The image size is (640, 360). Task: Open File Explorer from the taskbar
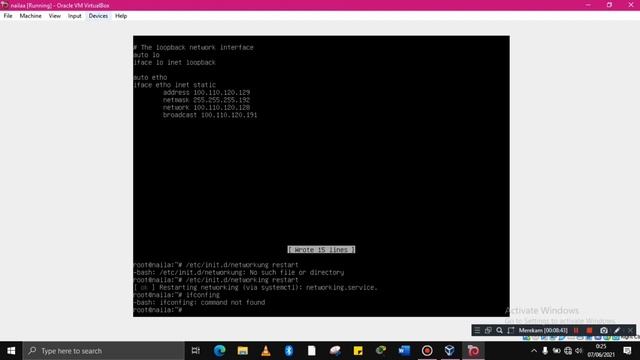243,351
